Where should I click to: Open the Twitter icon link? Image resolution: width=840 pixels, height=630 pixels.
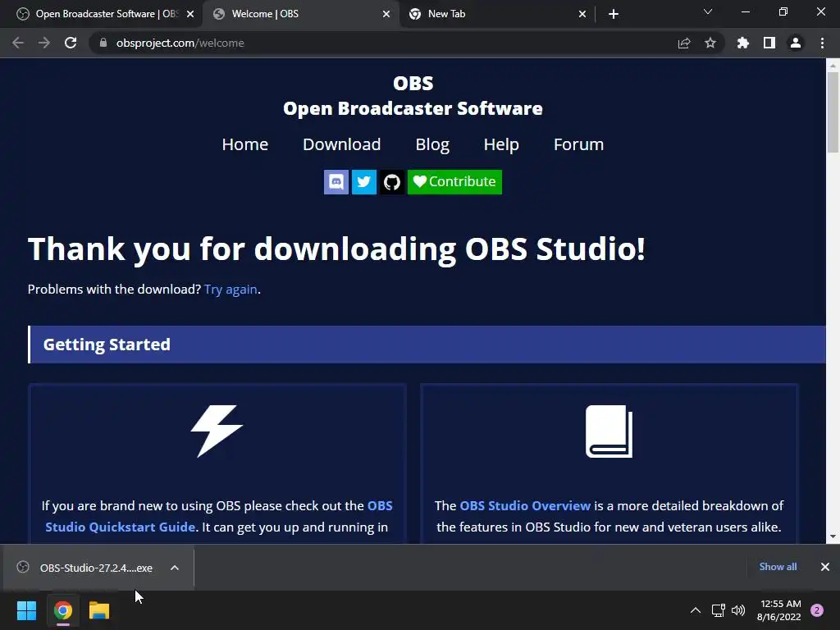(x=363, y=182)
